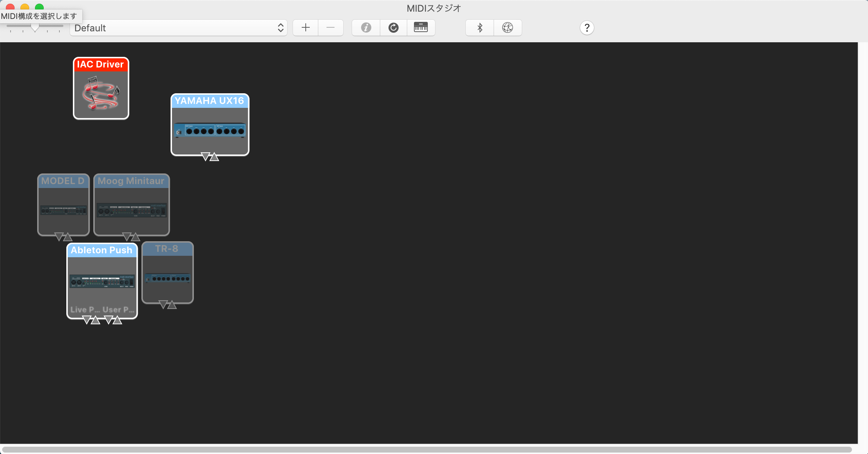The height and width of the screenshot is (454, 868).
Task: Click the IAC Driver title label
Action: [x=100, y=64]
